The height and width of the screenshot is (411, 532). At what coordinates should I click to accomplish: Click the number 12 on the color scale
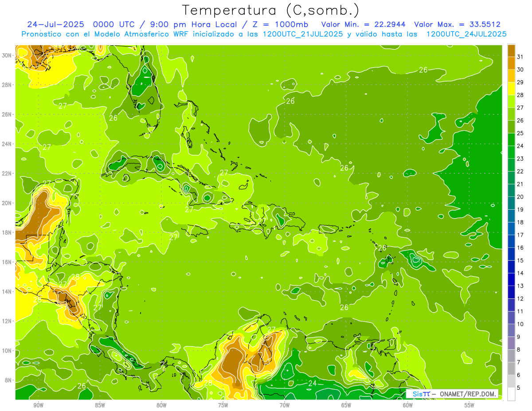(x=521, y=299)
